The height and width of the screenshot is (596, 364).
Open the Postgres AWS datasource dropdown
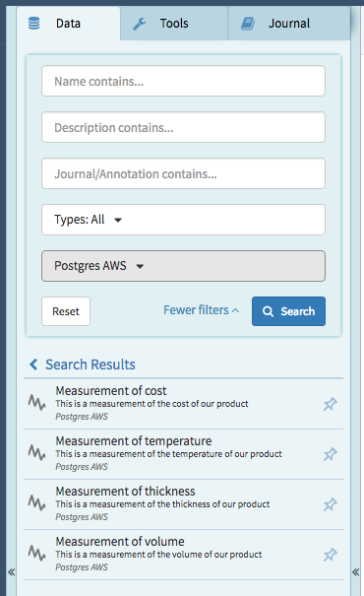(x=183, y=266)
